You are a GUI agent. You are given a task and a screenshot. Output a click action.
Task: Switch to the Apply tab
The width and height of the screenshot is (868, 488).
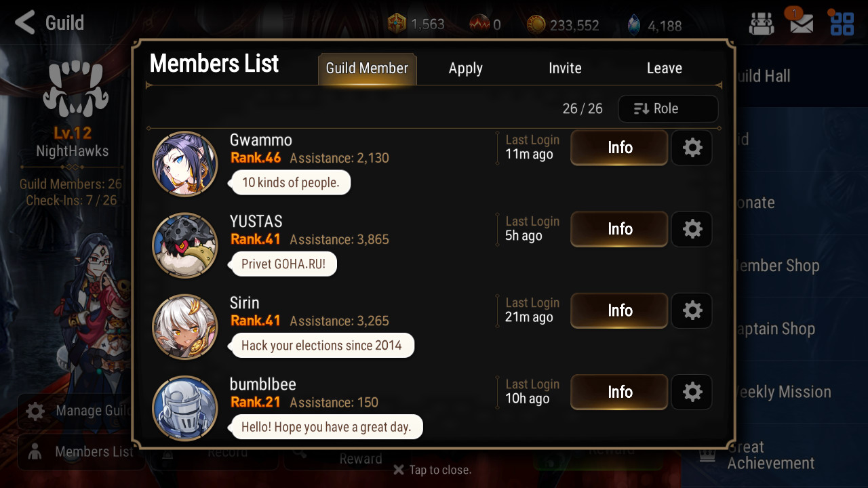[466, 68]
